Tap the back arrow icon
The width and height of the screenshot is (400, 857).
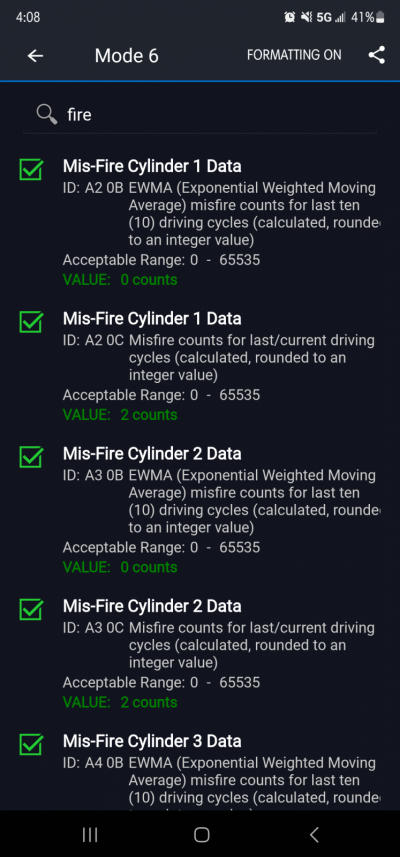click(x=36, y=55)
